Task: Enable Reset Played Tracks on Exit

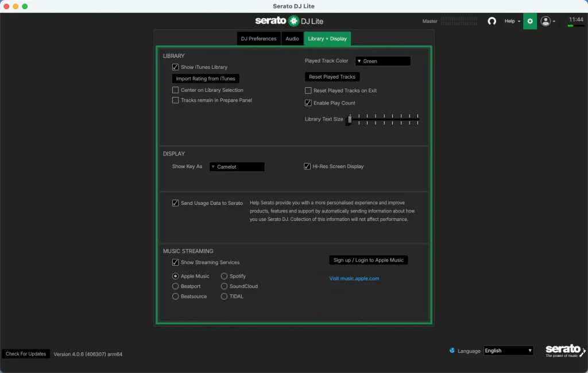Action: 308,90
